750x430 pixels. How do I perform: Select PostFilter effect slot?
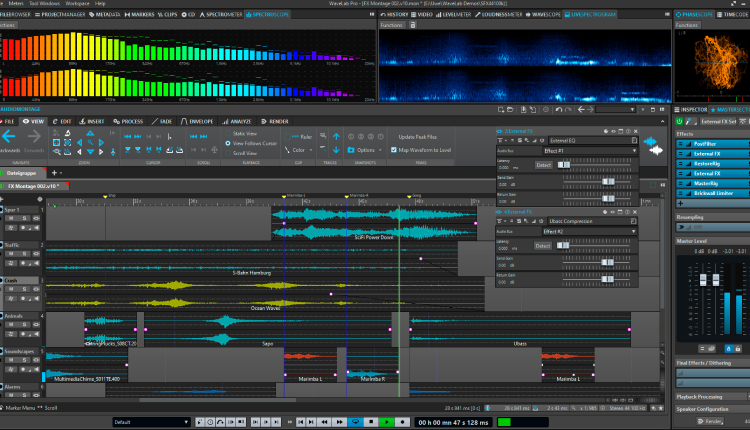pyautogui.click(x=713, y=143)
